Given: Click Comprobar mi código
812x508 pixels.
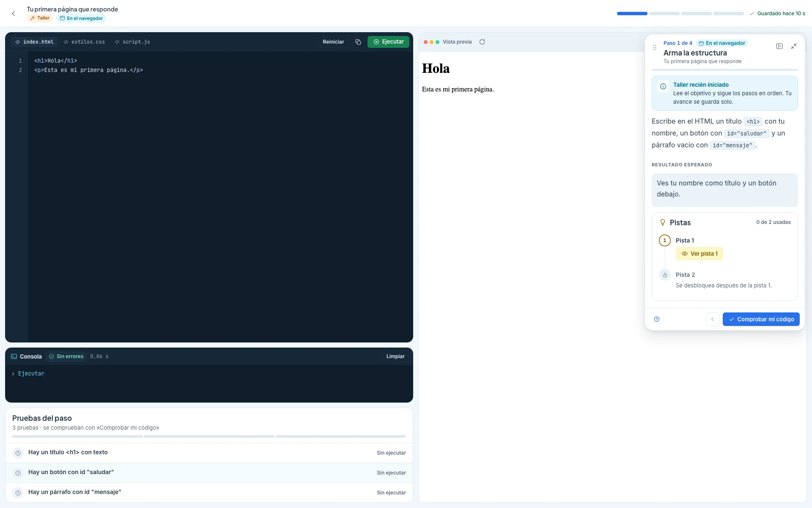Looking at the screenshot, I should tap(761, 319).
